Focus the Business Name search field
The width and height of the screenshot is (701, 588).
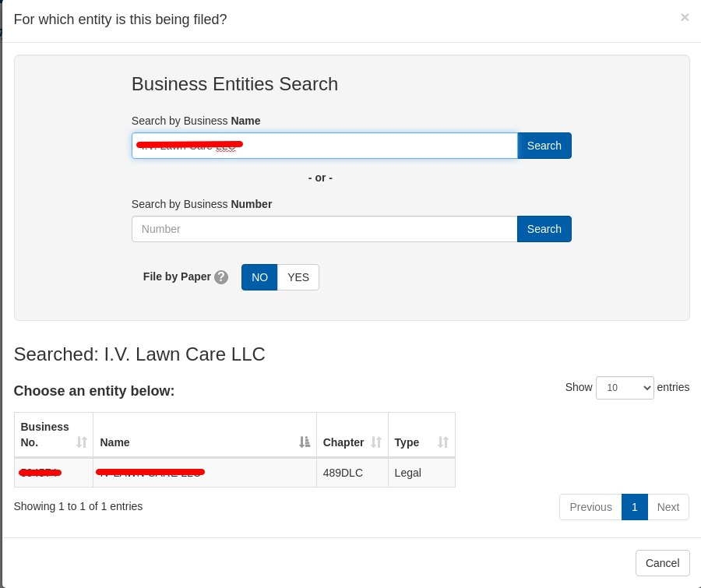coord(324,146)
